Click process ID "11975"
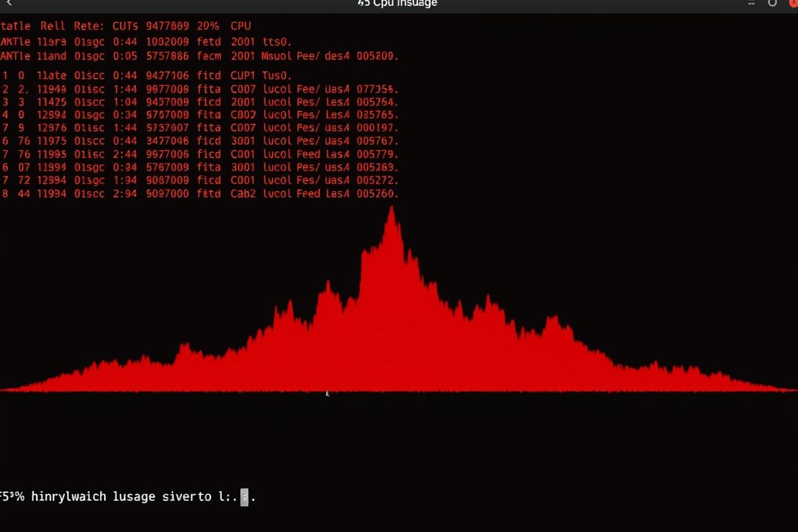The width and height of the screenshot is (798, 532). (51, 141)
